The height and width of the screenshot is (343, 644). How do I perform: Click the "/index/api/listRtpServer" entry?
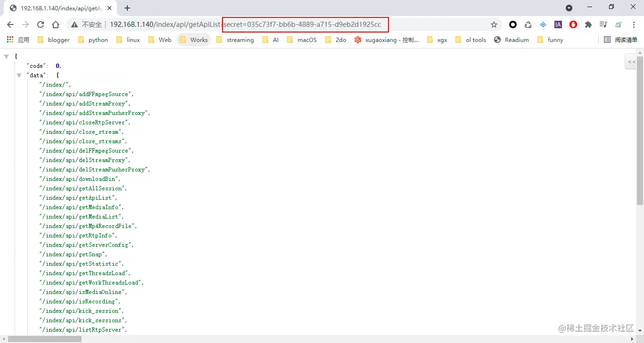point(83,330)
